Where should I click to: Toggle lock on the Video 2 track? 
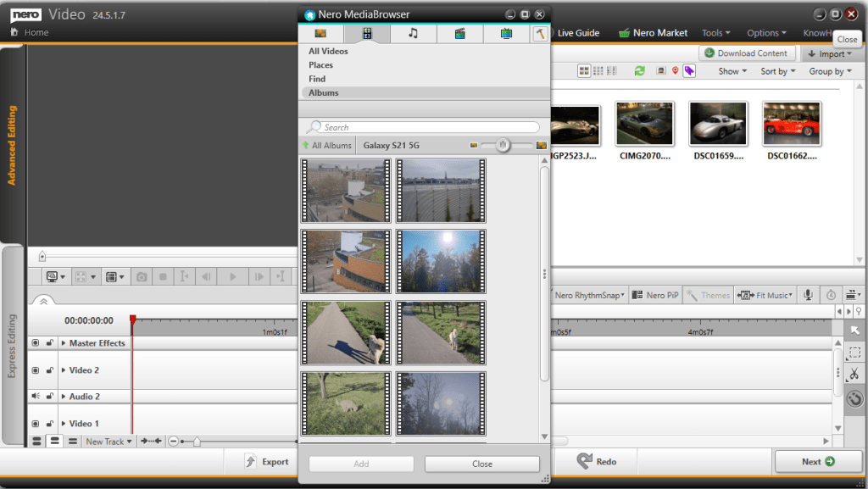click(x=50, y=370)
